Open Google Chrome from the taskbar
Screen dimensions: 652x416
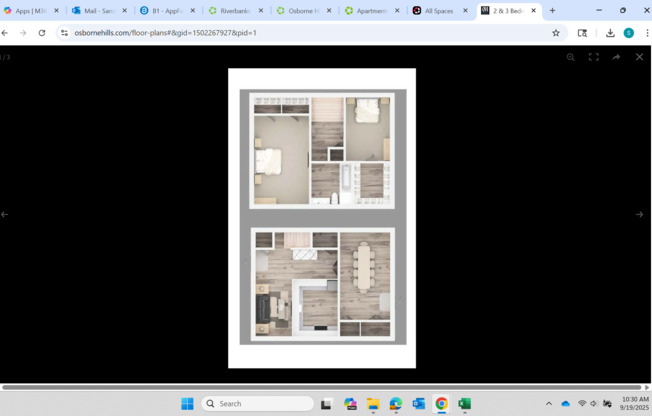pos(442,404)
